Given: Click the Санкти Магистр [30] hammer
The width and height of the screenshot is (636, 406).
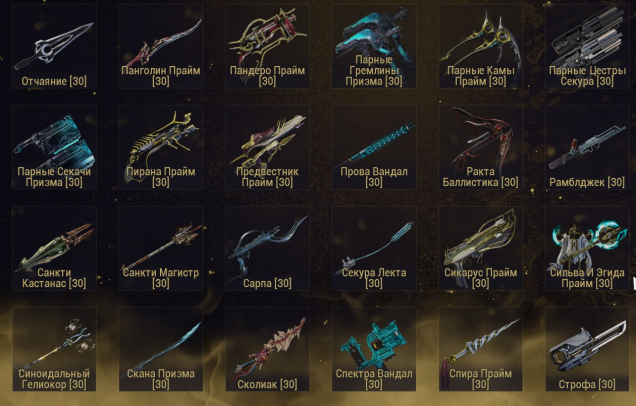Looking at the screenshot, I should (161, 249).
